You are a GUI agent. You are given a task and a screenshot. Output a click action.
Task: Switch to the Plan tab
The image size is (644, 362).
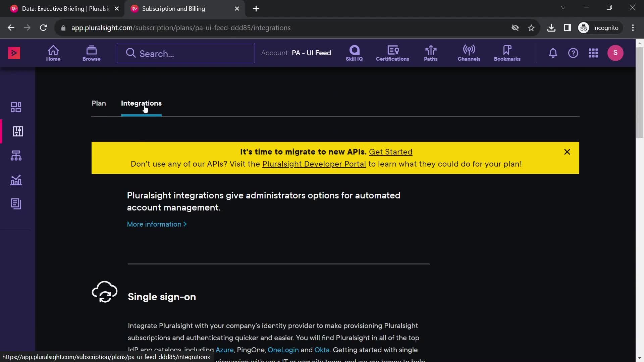click(x=99, y=103)
